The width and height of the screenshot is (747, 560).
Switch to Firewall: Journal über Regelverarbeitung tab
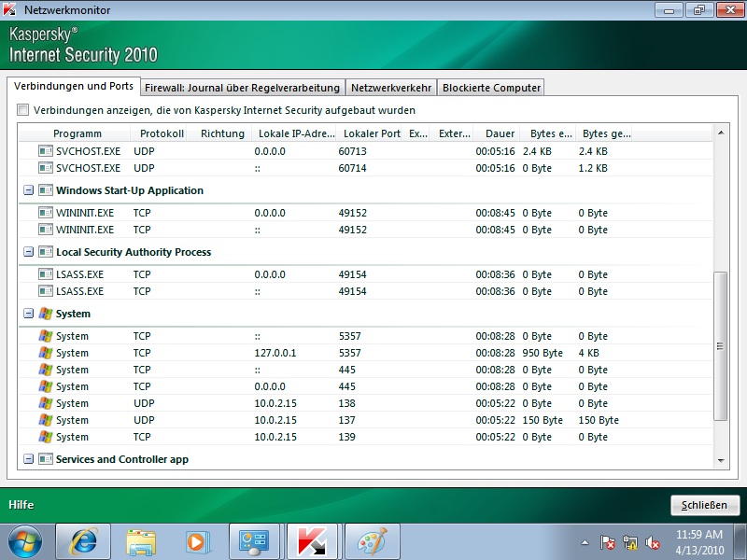(242, 88)
